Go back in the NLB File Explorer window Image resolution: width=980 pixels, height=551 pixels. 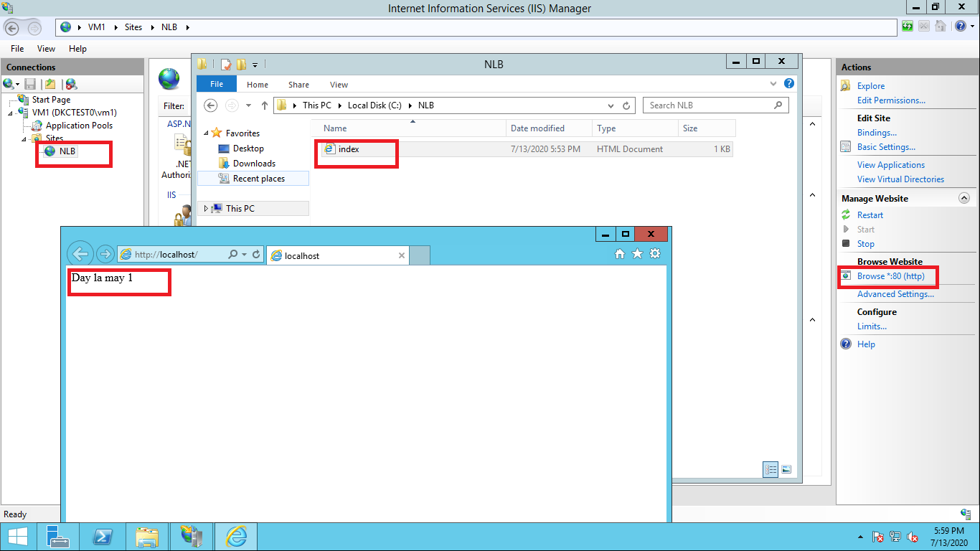tap(210, 105)
